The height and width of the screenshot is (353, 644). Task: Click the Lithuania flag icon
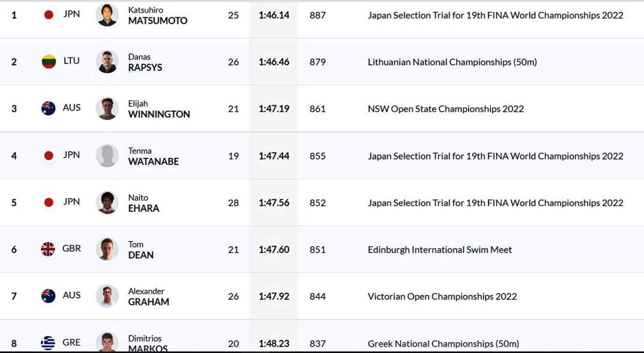(x=49, y=62)
